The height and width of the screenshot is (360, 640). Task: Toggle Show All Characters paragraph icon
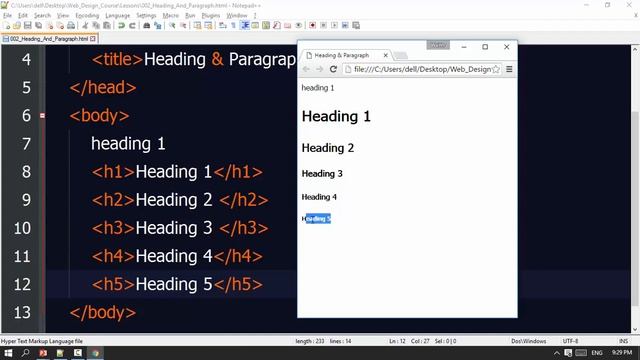point(233,25)
